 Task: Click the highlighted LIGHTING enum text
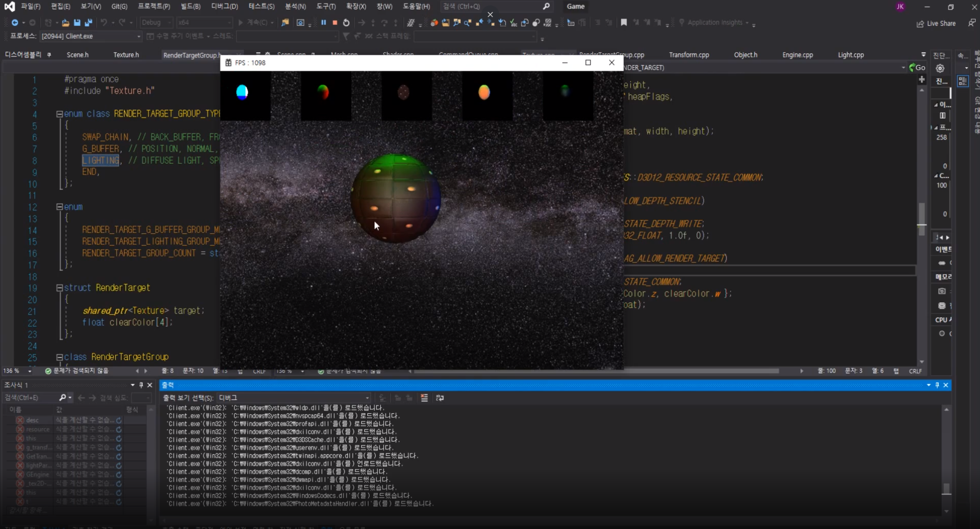tap(101, 160)
